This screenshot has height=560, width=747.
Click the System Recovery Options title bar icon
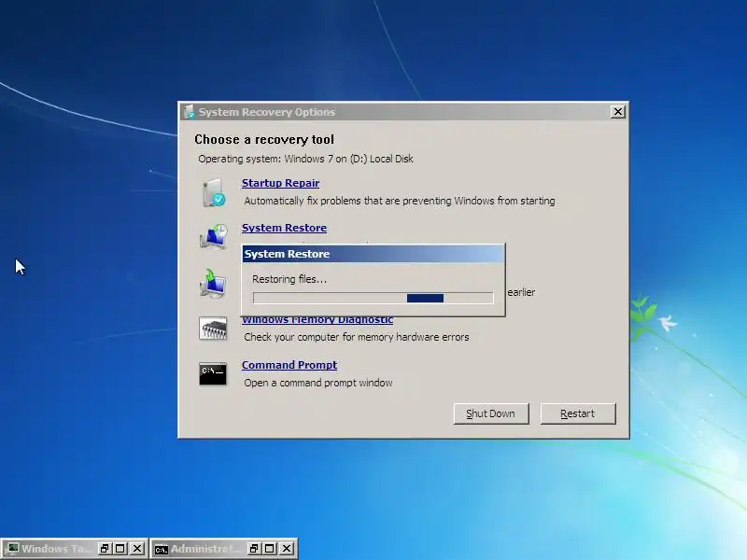(x=190, y=112)
